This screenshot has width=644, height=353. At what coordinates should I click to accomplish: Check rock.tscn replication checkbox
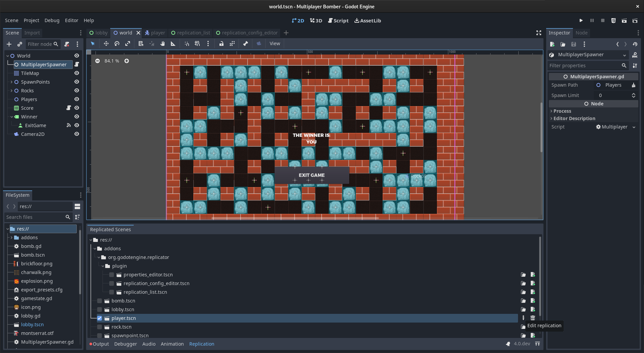(100, 327)
